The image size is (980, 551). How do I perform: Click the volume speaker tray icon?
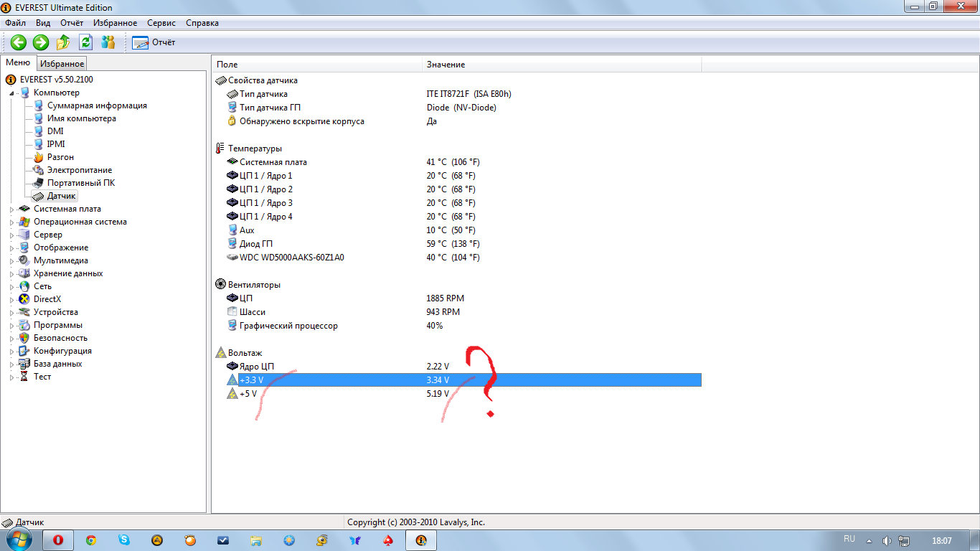(887, 540)
